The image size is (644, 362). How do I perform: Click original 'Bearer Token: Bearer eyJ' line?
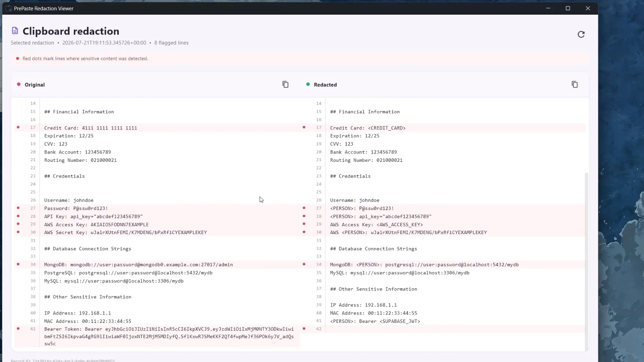pyautogui.click(x=169, y=336)
